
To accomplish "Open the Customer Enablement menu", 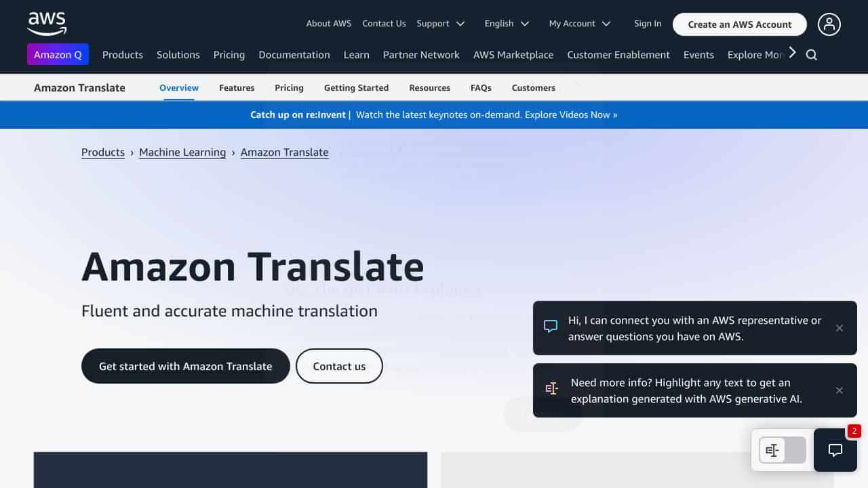I will (618, 55).
